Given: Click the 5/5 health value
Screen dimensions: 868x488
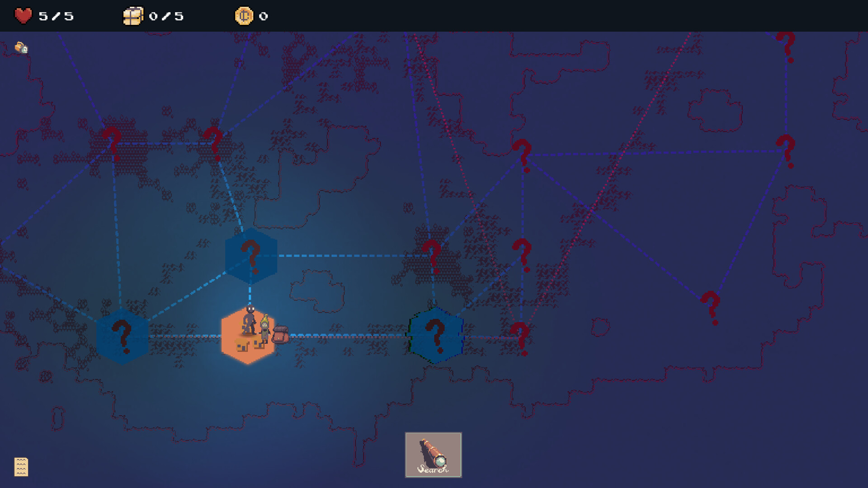Looking at the screenshot, I should (56, 17).
